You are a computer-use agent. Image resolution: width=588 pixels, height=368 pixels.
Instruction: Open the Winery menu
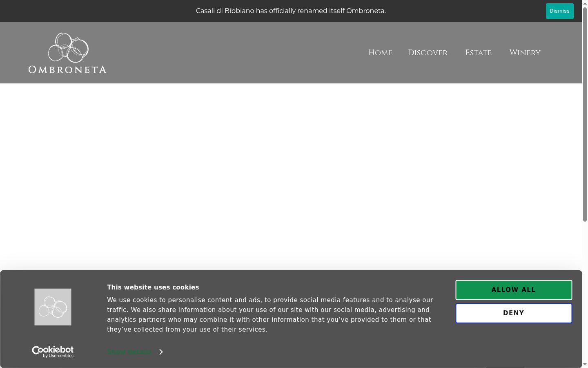click(525, 53)
